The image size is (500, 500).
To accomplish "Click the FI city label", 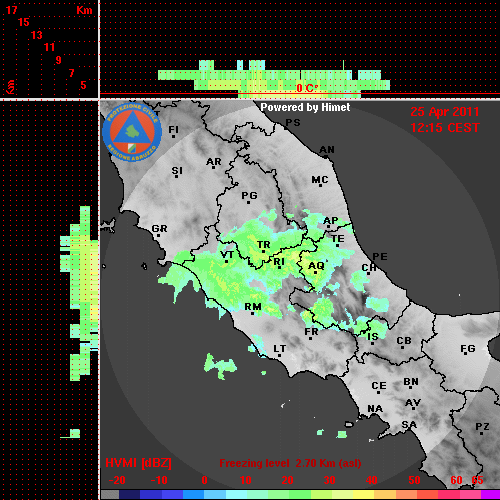I will tap(173, 129).
